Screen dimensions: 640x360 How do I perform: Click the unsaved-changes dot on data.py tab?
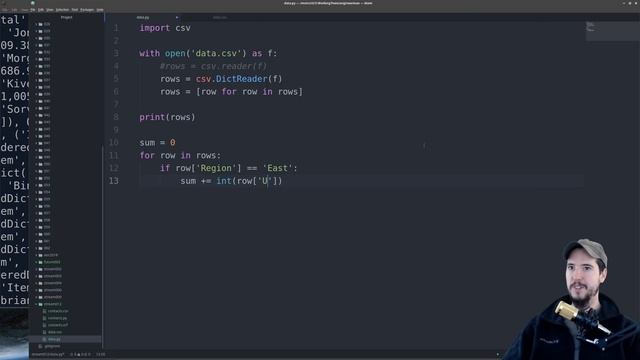[x=177, y=18]
